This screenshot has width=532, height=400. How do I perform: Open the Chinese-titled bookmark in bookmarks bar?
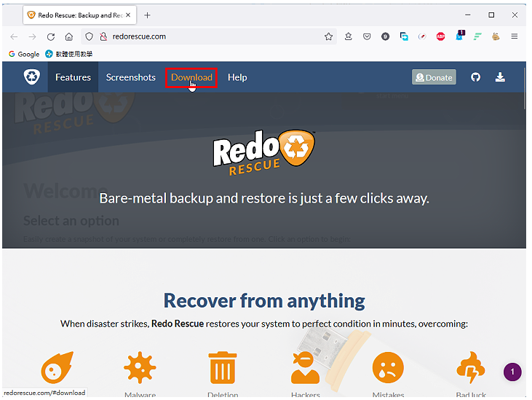(x=69, y=54)
